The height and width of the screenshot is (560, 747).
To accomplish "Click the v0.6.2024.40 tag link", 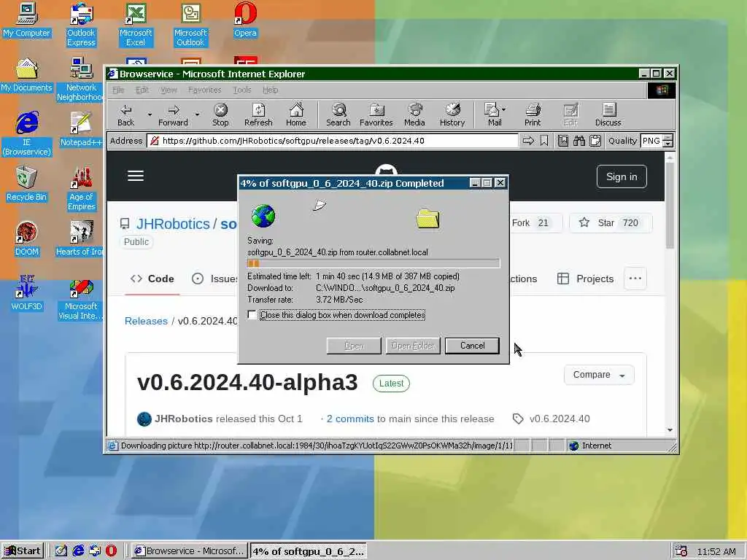I will [560, 419].
